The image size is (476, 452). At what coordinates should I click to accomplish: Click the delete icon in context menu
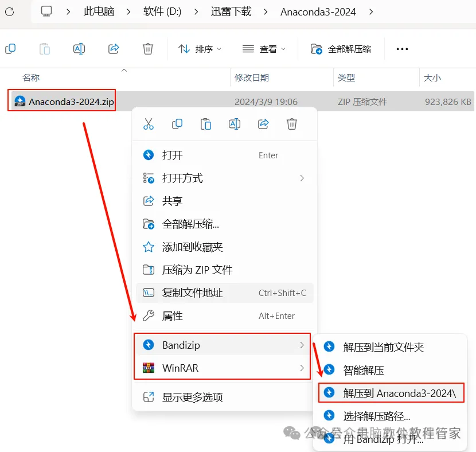point(292,124)
